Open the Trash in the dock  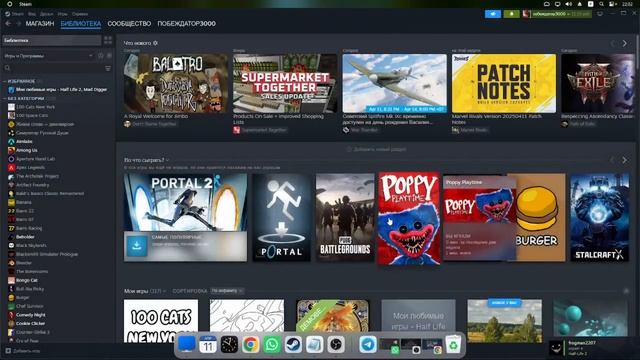tap(453, 345)
